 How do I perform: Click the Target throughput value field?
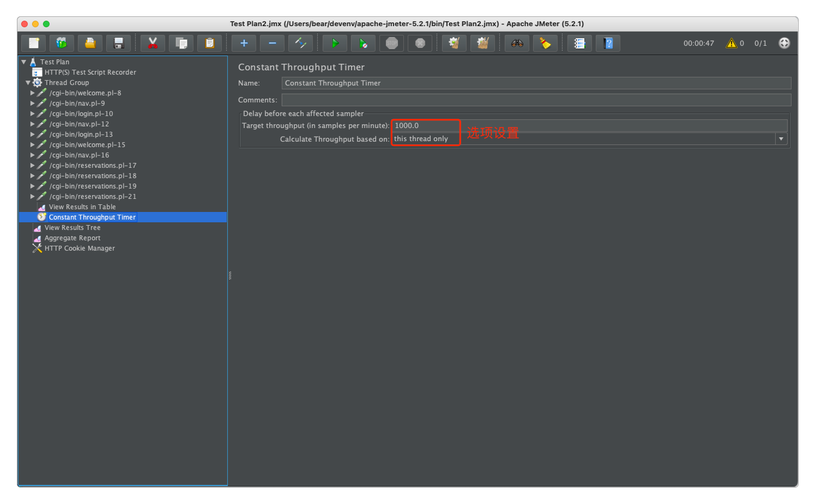pos(589,126)
